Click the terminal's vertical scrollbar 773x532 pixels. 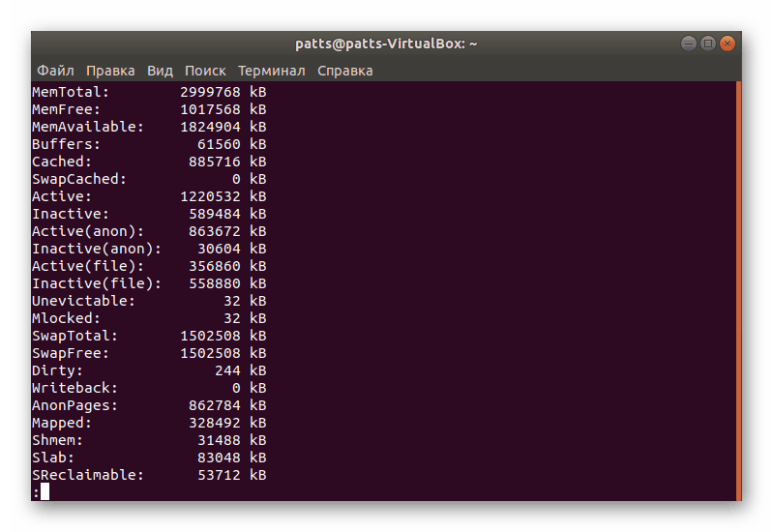coord(738,291)
